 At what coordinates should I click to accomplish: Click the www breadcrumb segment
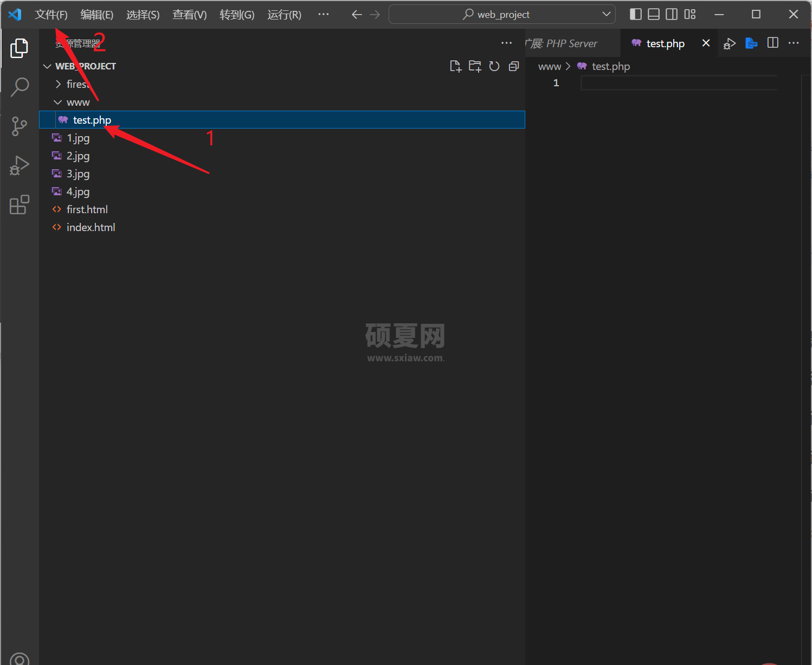(x=549, y=66)
